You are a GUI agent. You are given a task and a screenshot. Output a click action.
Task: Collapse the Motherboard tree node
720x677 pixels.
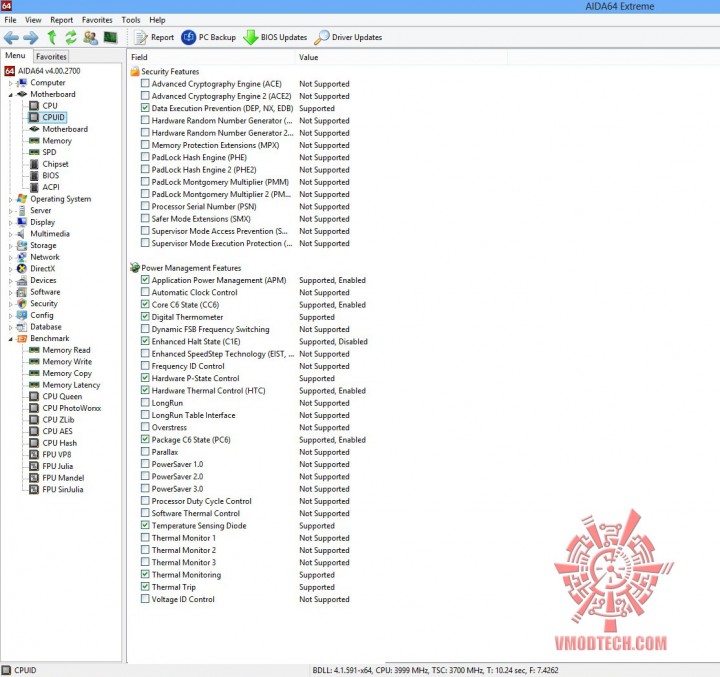(x=11, y=95)
